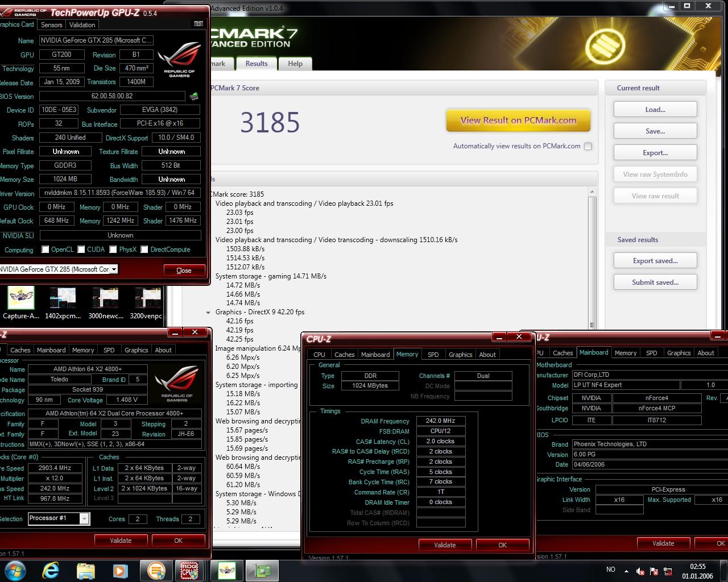The height and width of the screenshot is (582, 728).
Task: Enable automatically view results on PCMark.com
Action: coord(588,146)
